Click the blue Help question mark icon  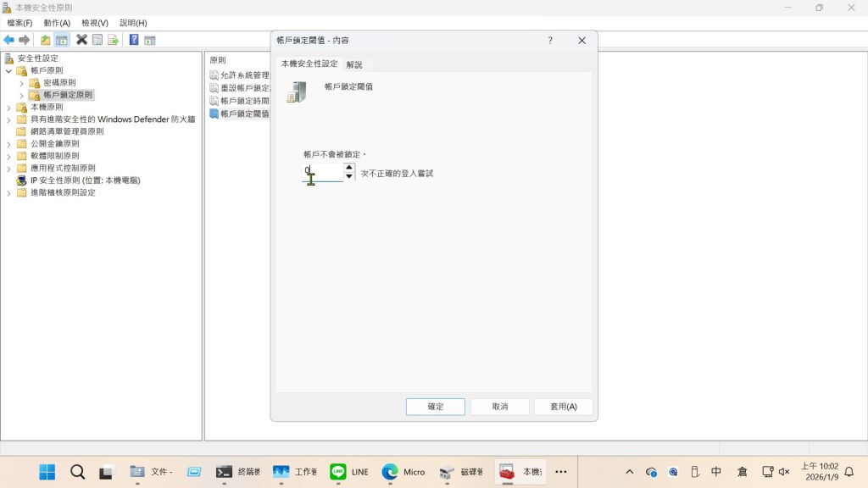(x=134, y=40)
